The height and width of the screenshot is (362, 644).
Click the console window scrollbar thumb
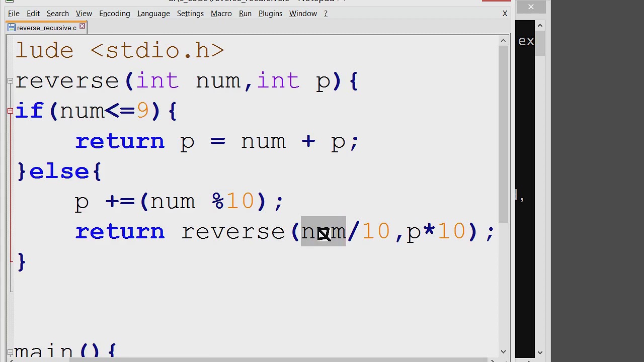[540, 43]
